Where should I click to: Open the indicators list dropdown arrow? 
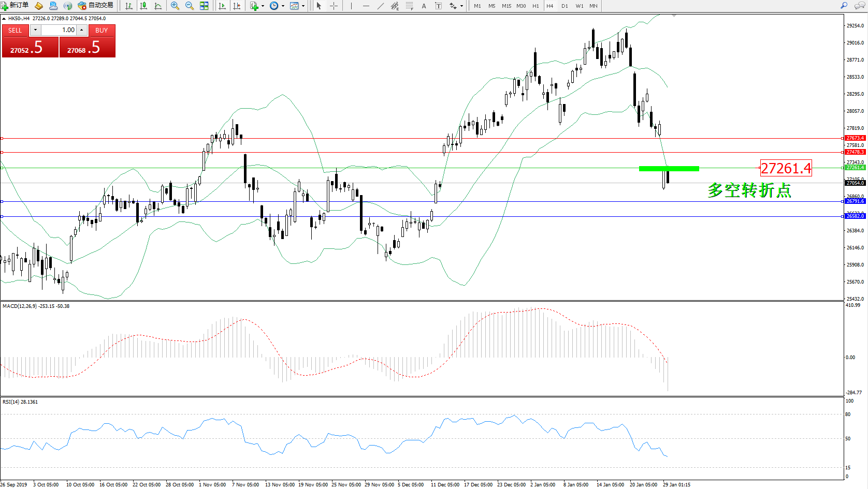click(263, 6)
